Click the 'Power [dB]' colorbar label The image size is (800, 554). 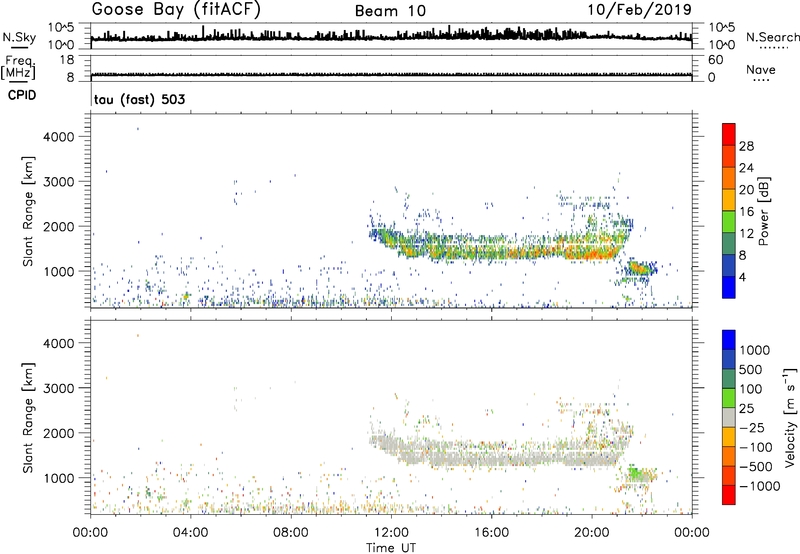coord(763,211)
